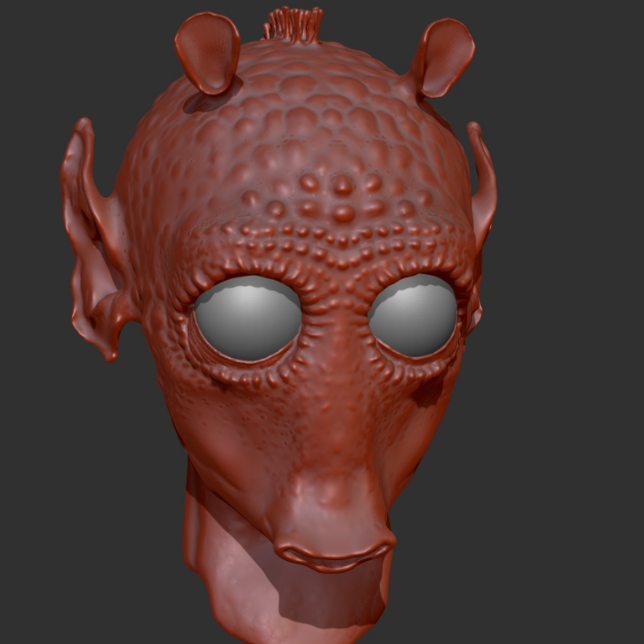Screen dimensions: 644x644
Task: Select the gray eye sphere on viewer's left
Action: click(248, 318)
